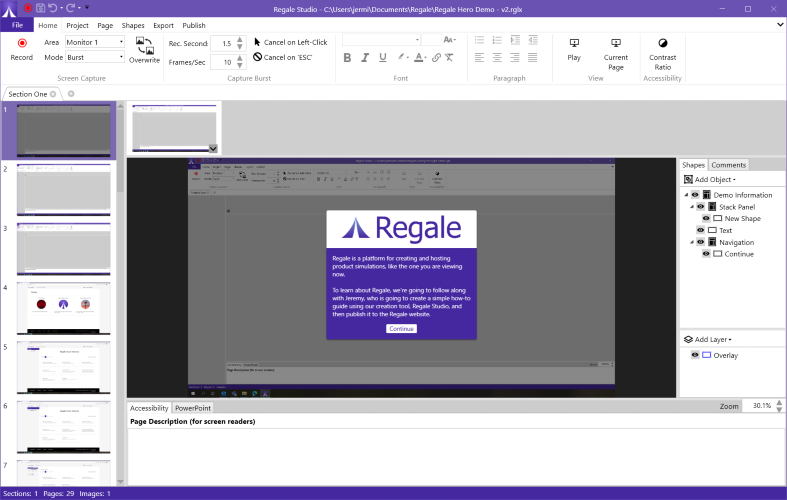
Task: Decrease the Frames/Sec value
Action: (240, 66)
